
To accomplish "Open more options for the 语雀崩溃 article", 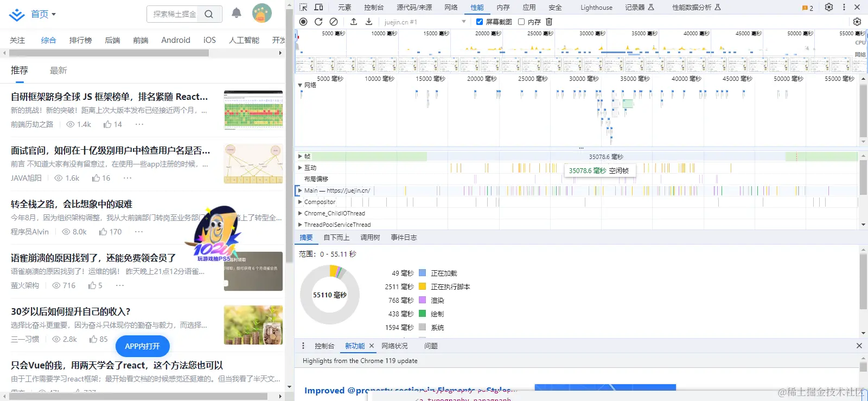I will [120, 285].
